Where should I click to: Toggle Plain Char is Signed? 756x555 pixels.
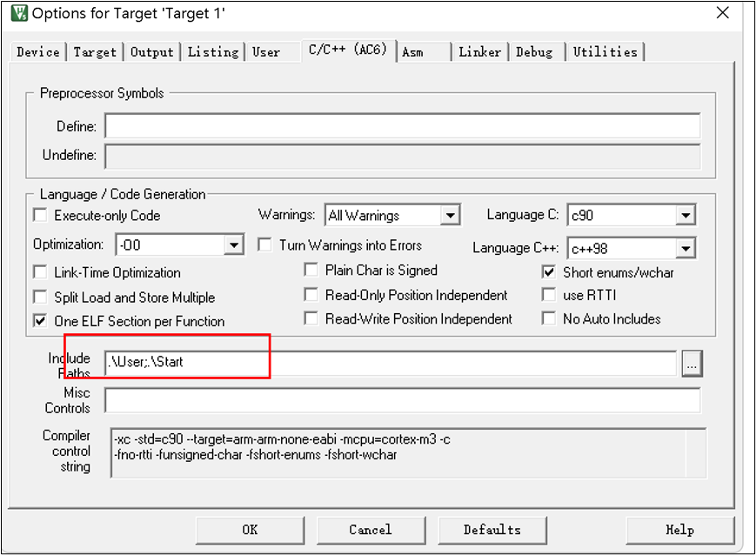pyautogui.click(x=311, y=270)
